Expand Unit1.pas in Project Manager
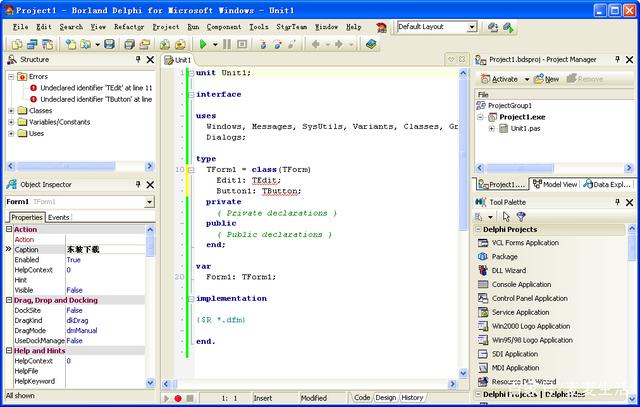 [x=492, y=129]
